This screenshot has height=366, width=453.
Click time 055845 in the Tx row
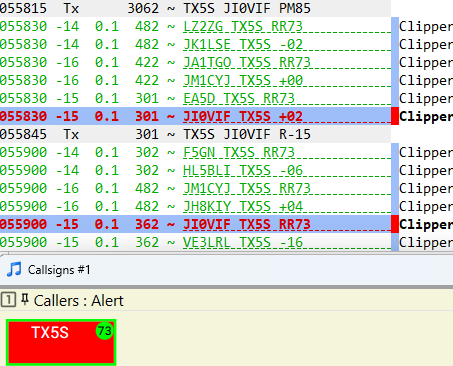point(23,134)
